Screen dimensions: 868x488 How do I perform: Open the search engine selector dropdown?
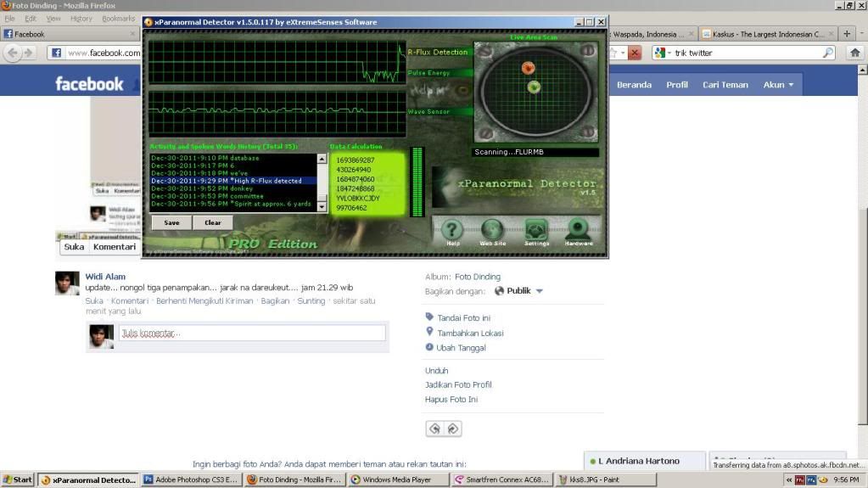pyautogui.click(x=663, y=53)
